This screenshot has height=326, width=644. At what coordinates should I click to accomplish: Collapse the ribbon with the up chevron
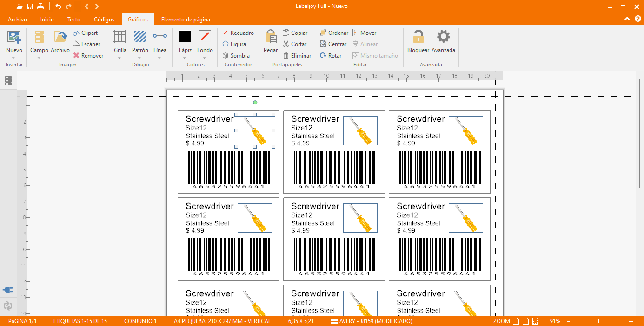pyautogui.click(x=627, y=19)
